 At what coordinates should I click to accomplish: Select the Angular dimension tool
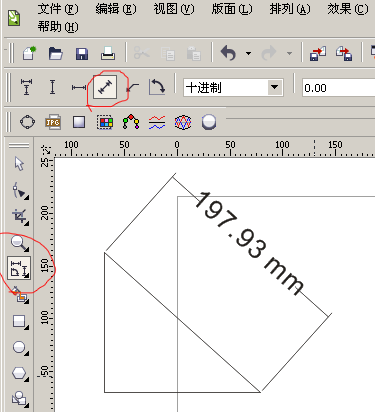tap(157, 87)
